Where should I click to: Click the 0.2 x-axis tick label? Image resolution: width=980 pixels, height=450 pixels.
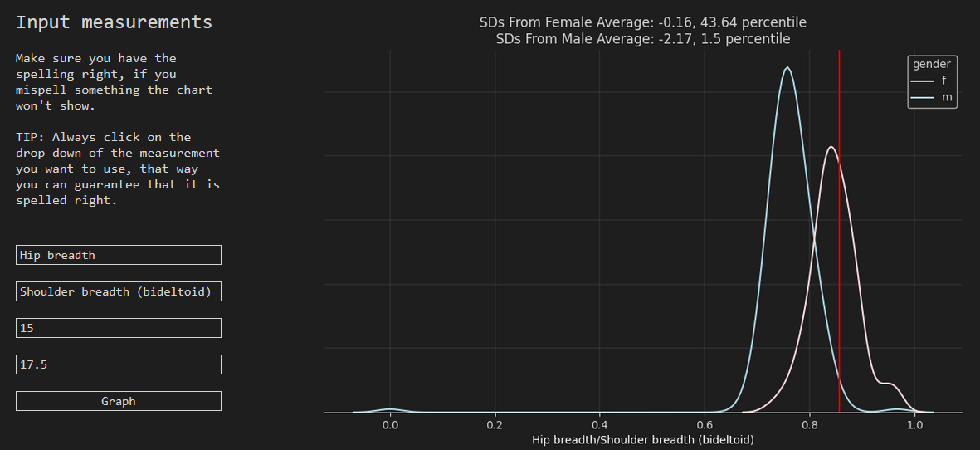pyautogui.click(x=495, y=426)
